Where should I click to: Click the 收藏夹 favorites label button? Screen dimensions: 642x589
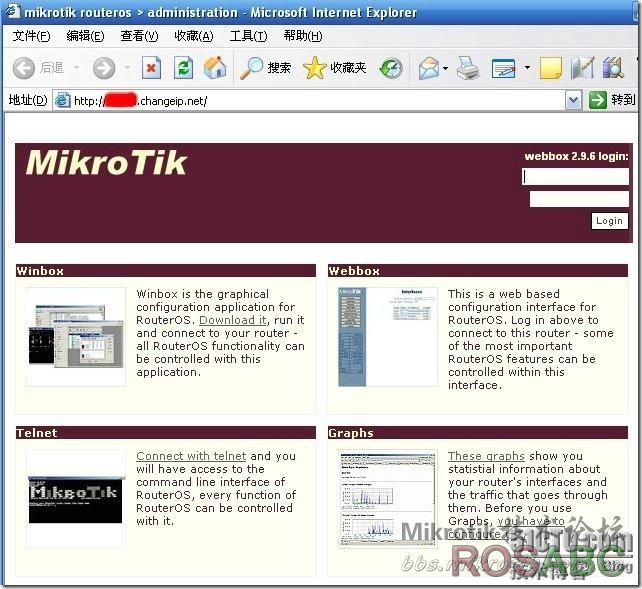point(348,68)
